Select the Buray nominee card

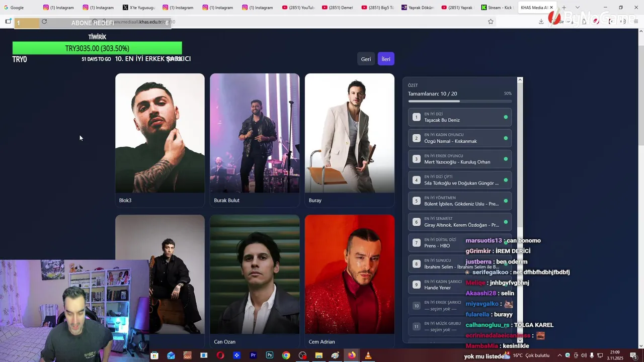tap(349, 140)
